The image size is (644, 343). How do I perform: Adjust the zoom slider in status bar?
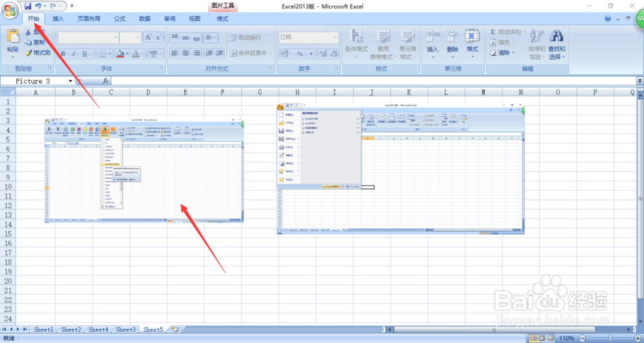coord(610,338)
